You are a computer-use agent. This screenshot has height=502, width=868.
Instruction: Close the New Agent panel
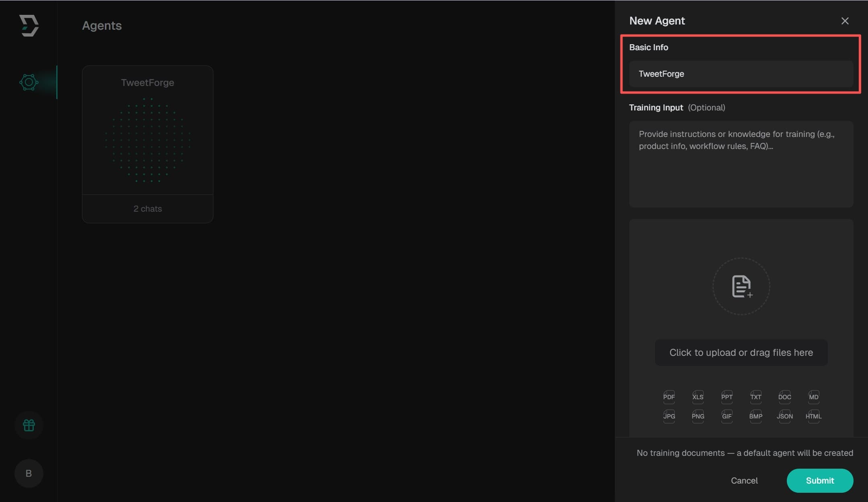[x=845, y=21]
